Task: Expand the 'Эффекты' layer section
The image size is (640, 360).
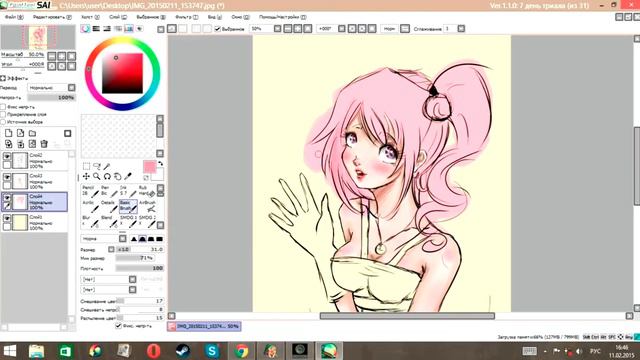Action: click(3, 78)
